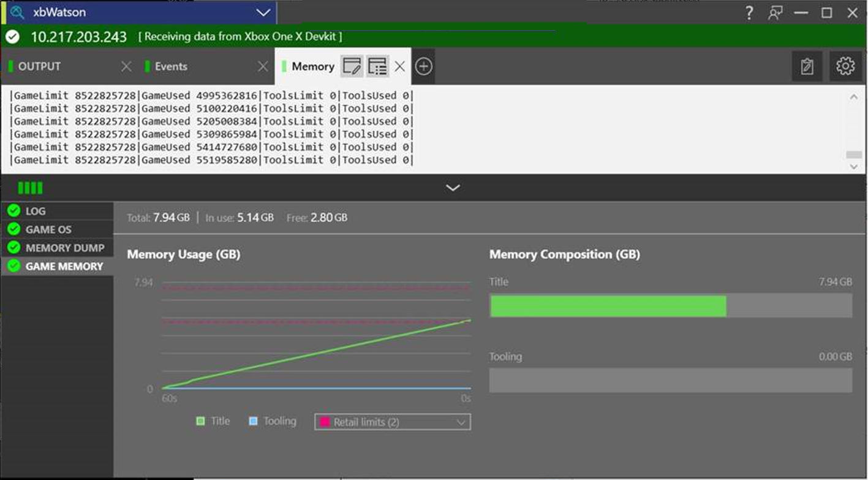868x480 pixels.
Task: Select the GAME OS sidebar item
Action: pos(57,229)
